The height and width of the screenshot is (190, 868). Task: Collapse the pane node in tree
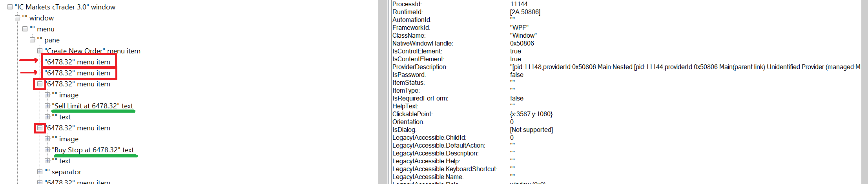click(33, 40)
